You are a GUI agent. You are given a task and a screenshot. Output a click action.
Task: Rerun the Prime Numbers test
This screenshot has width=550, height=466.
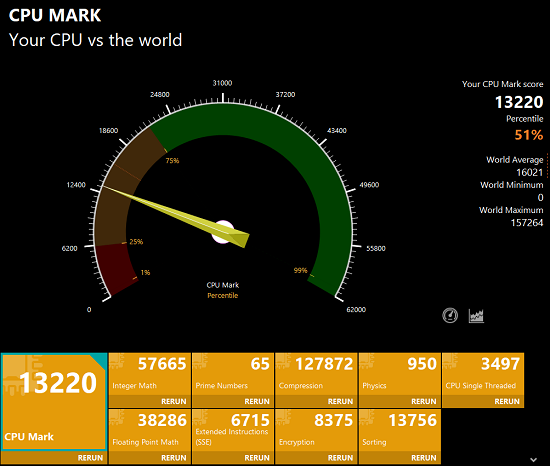[x=257, y=401]
